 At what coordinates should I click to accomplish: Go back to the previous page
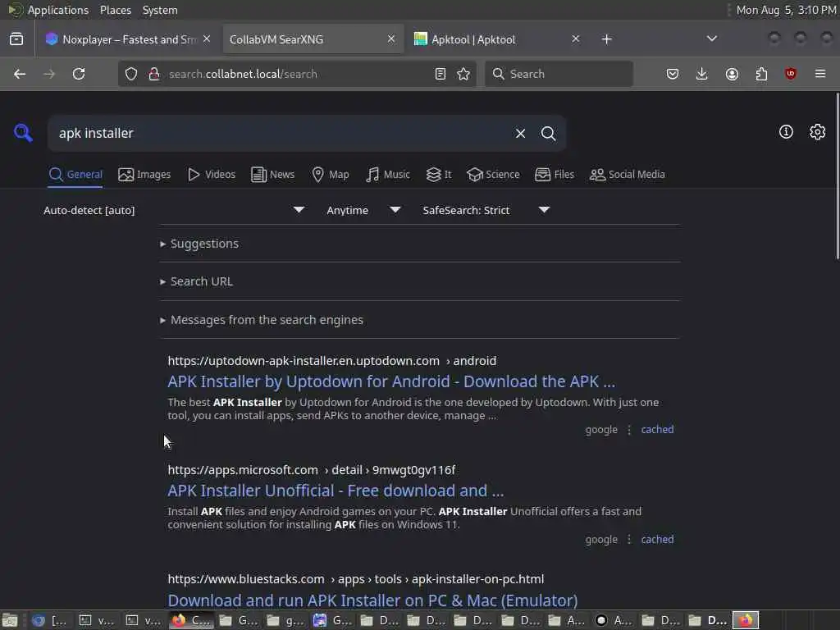click(x=20, y=74)
